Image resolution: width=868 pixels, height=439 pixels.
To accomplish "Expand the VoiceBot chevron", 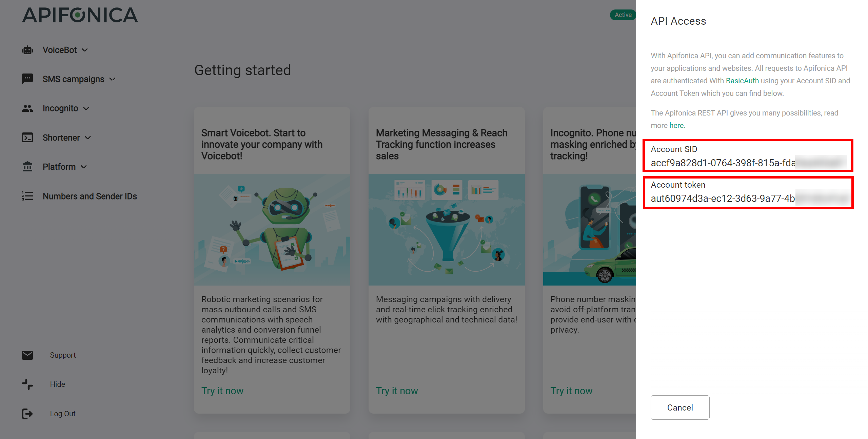I will 85,50.
